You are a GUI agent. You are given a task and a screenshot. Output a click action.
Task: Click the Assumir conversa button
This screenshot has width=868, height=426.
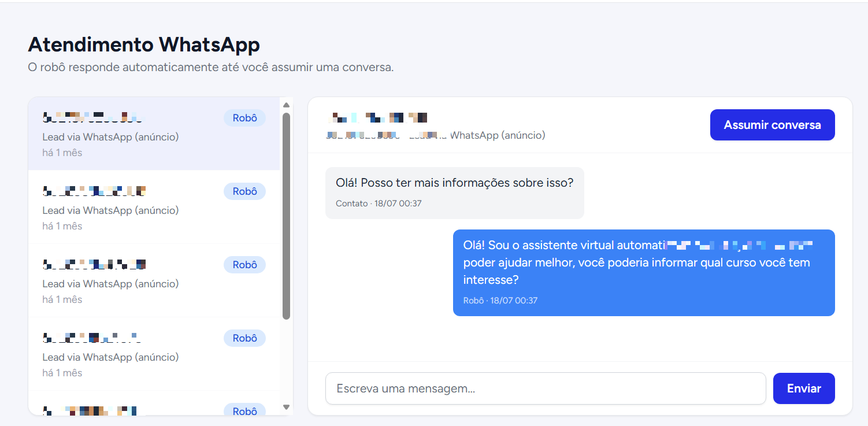(x=772, y=125)
